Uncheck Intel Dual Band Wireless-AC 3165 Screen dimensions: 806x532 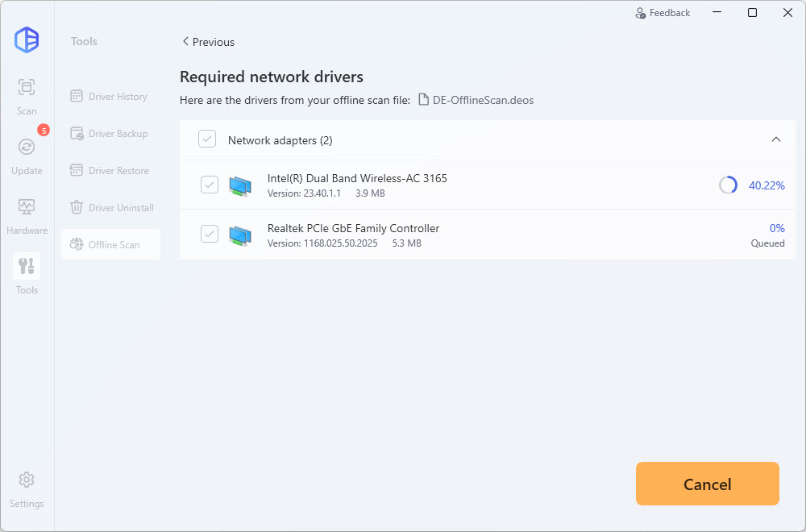click(209, 185)
